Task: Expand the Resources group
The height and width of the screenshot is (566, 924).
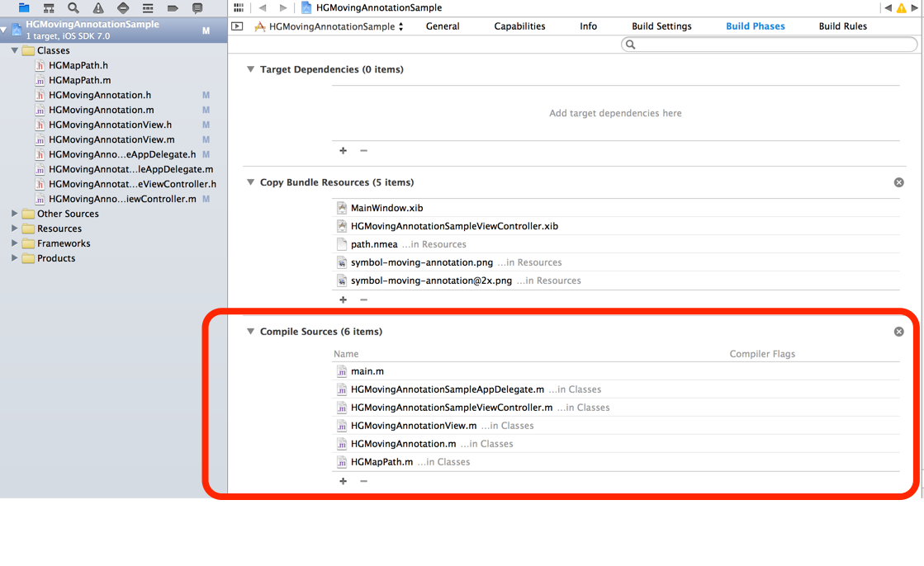Action: [14, 228]
